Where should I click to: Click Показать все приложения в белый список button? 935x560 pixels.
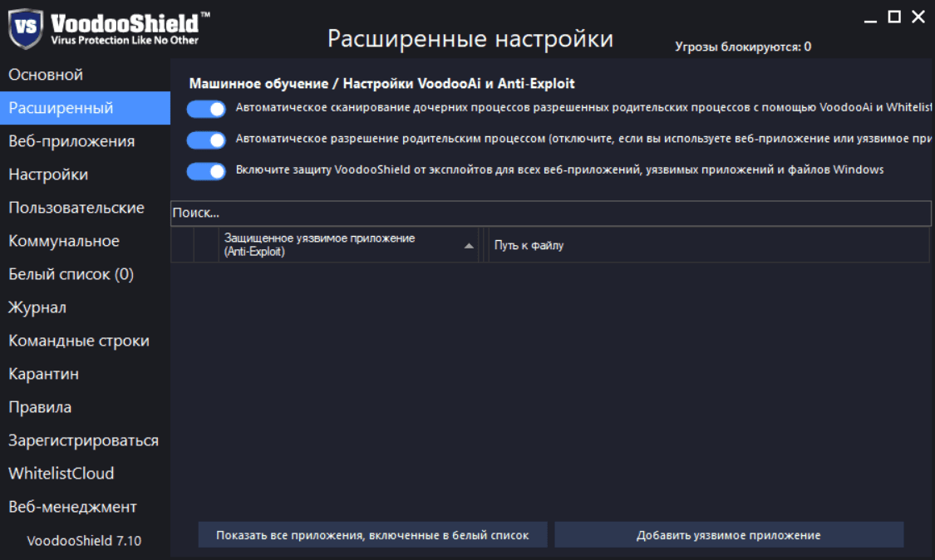click(372, 535)
